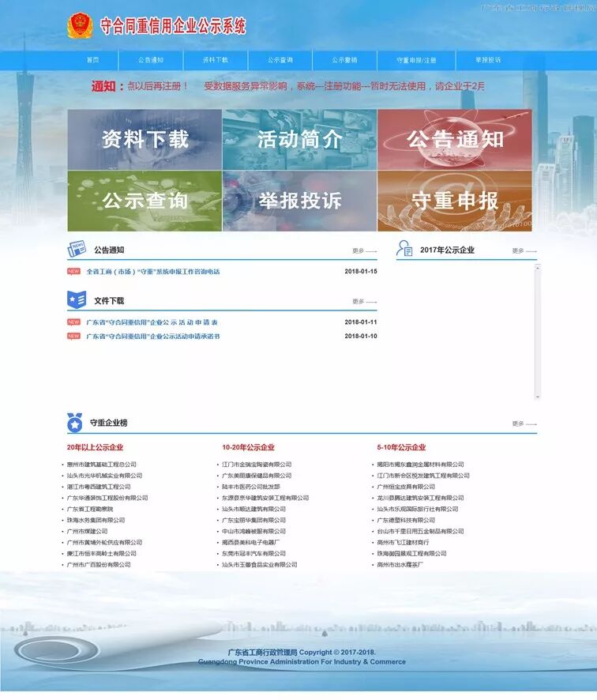This screenshot has height=700, width=597.
Task: Open download 企业公示活动申请表
Action: click(152, 322)
